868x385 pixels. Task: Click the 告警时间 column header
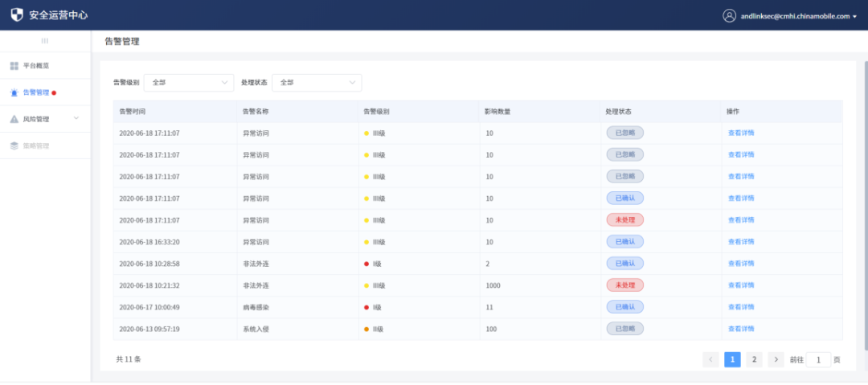pyautogui.click(x=133, y=111)
